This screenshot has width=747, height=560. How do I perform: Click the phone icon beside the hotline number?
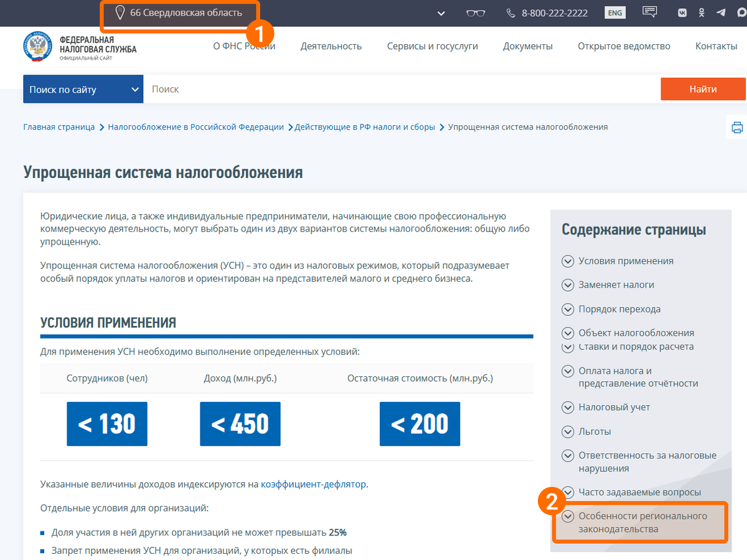click(511, 12)
